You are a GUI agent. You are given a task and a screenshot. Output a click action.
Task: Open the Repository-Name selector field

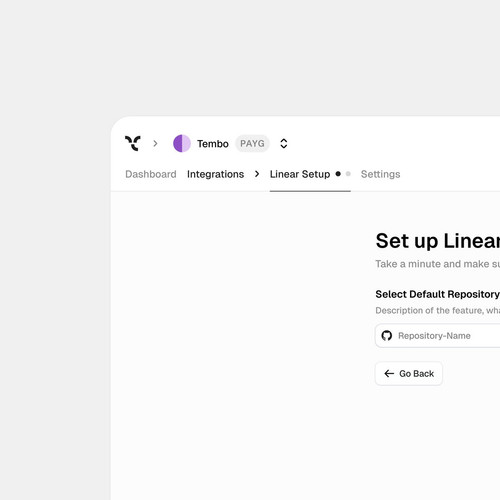(x=437, y=335)
